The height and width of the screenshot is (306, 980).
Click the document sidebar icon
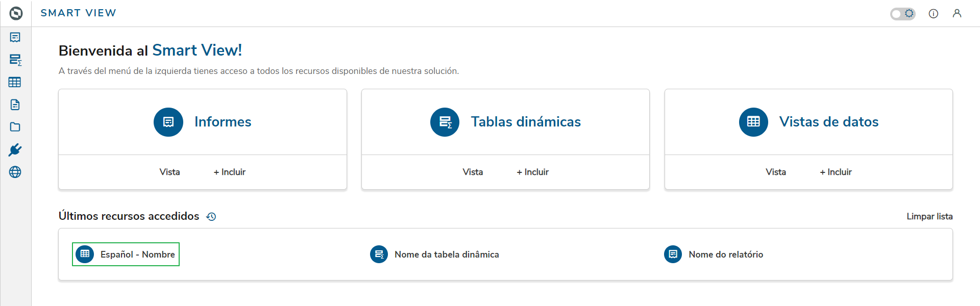[15, 105]
